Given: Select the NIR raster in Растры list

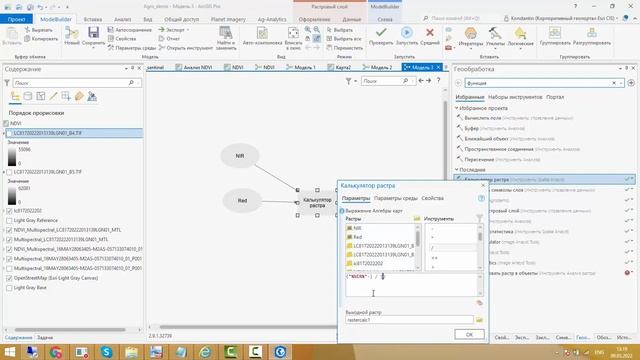Looking at the screenshot, I should click(x=357, y=228).
